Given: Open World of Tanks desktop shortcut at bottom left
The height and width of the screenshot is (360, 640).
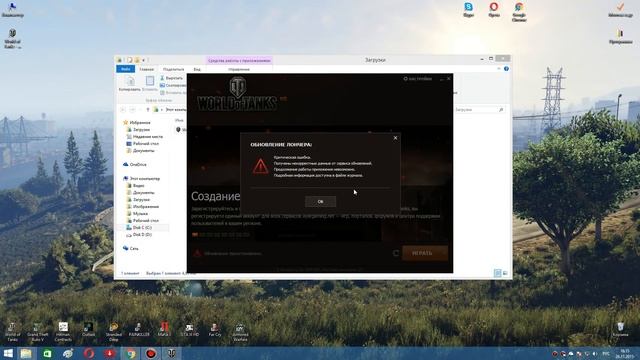Looking at the screenshot, I should [12, 332].
